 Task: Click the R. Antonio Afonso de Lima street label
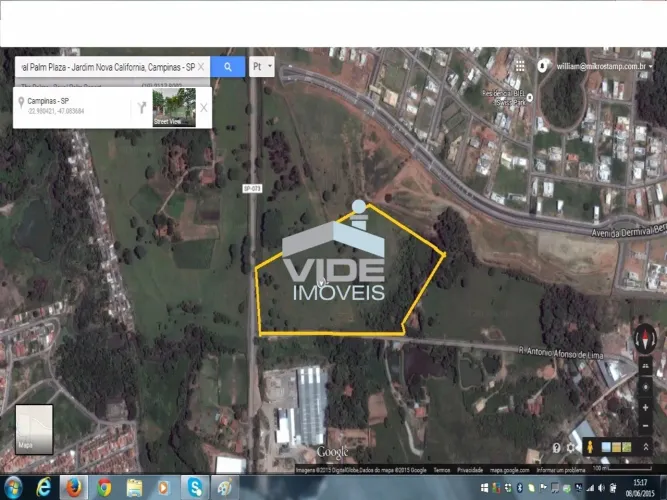[561, 353]
